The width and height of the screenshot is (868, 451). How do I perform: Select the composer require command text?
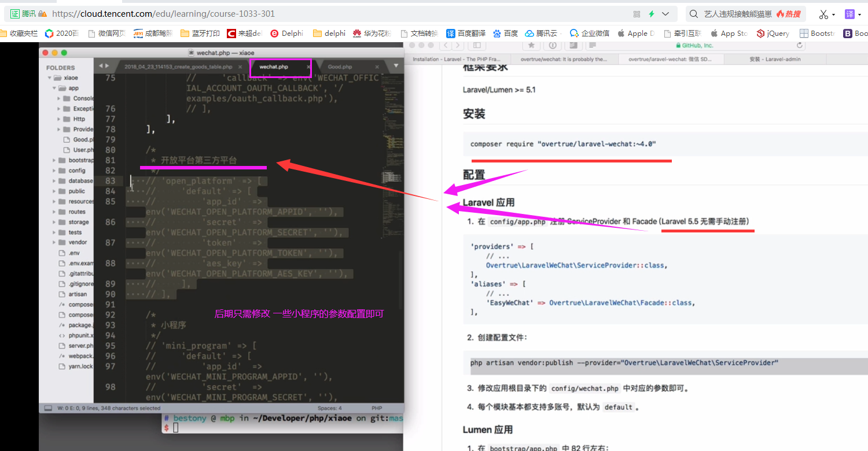point(563,144)
